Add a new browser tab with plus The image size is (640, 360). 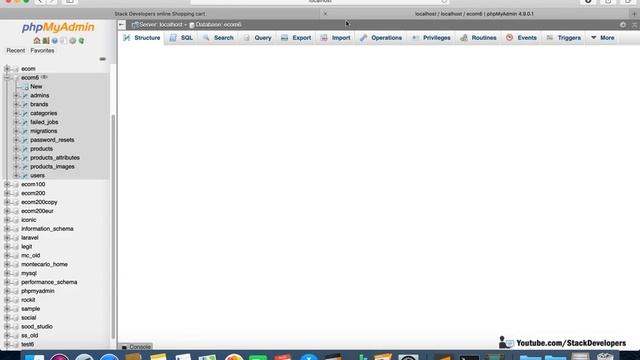(634, 14)
